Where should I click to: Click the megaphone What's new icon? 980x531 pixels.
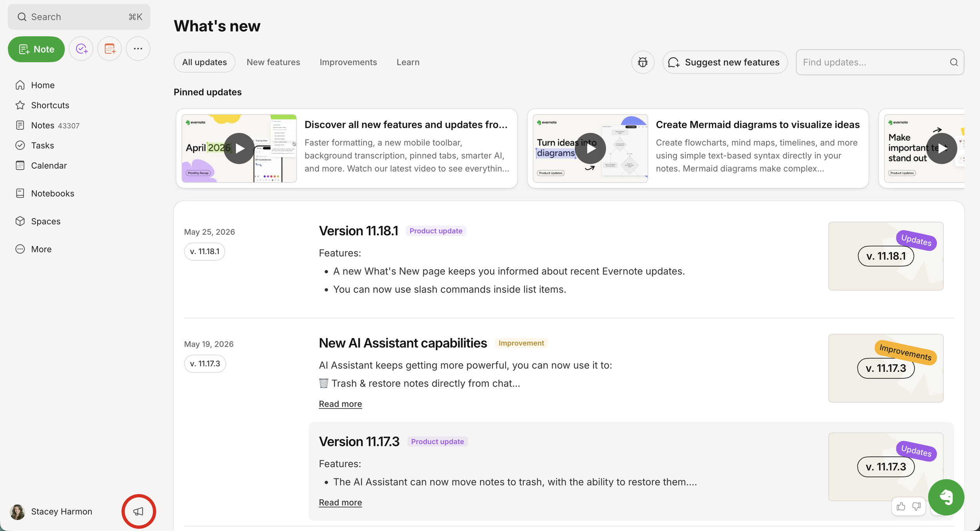[x=138, y=511]
